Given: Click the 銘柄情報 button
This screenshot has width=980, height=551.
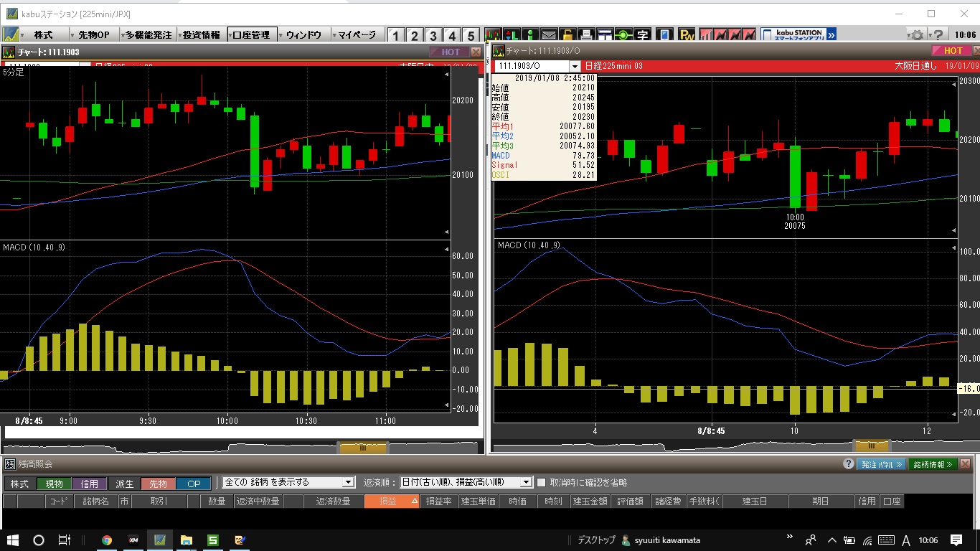Looking at the screenshot, I should (933, 464).
